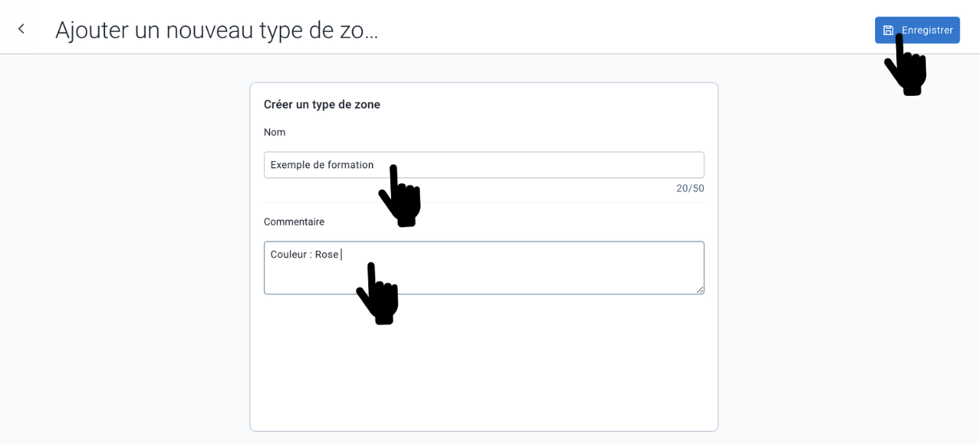Go back using the left chevron arrow
Screen dimensions: 980x444
pyautogui.click(x=21, y=29)
